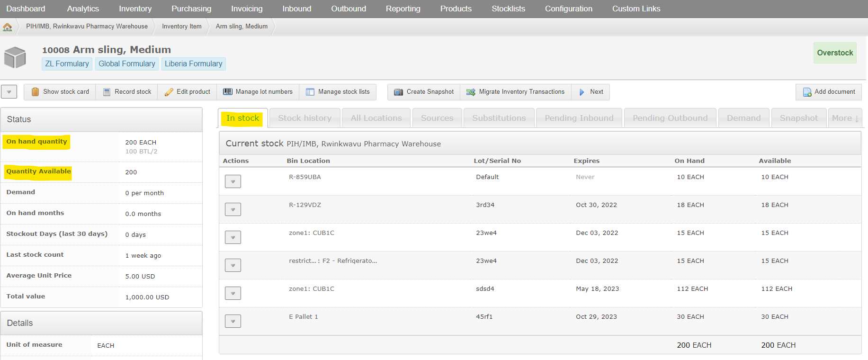Open actions dropdown for bin R-859UBA
This screenshot has width=868, height=360.
click(233, 181)
